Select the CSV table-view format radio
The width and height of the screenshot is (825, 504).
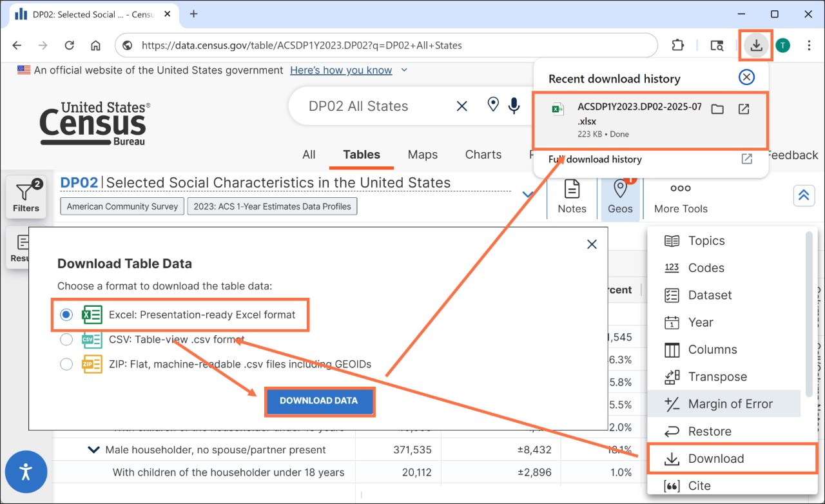pyautogui.click(x=66, y=339)
